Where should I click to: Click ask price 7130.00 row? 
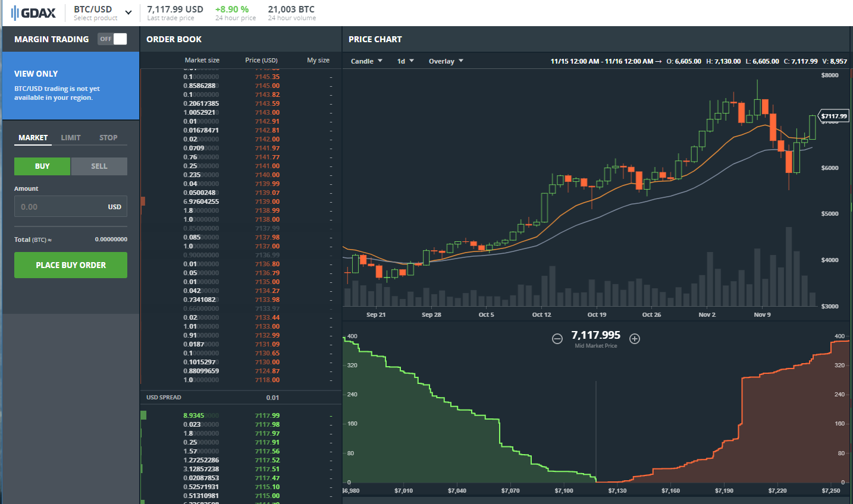241,362
